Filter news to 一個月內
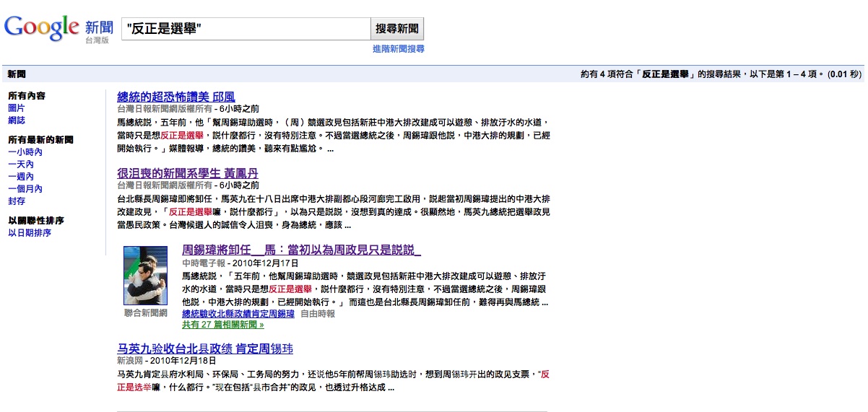The image size is (868, 412). pyautogui.click(x=25, y=189)
